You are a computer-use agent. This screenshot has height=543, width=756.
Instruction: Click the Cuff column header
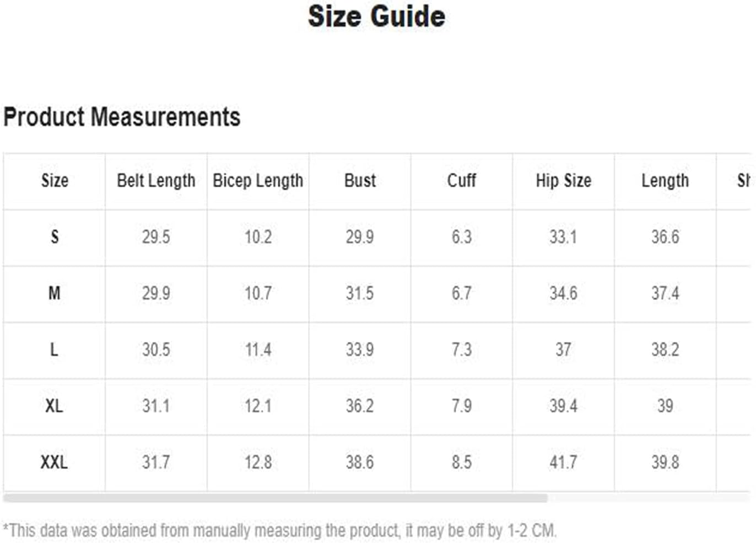click(x=462, y=181)
